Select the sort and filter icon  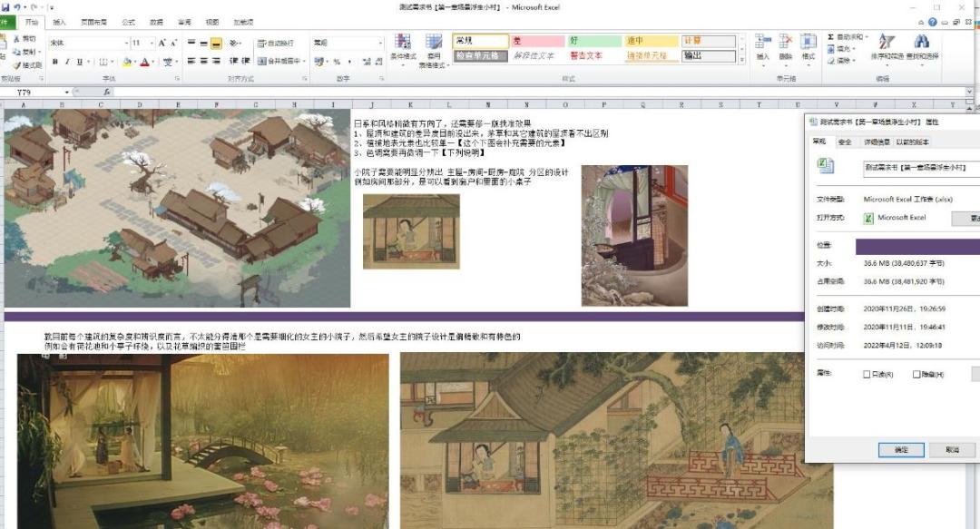click(887, 47)
